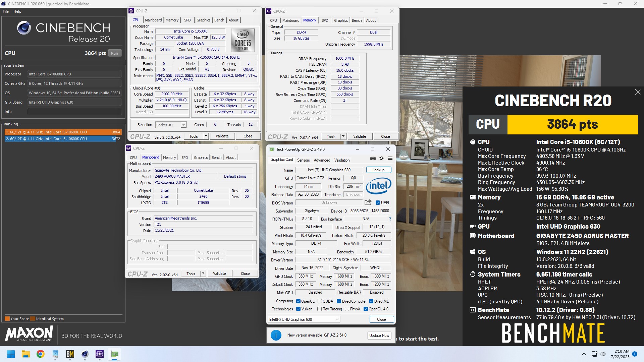Show hidden system tray icons

[584, 354]
